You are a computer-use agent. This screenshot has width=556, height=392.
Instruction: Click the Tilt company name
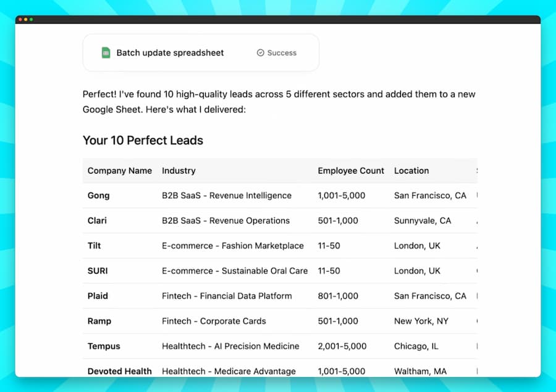94,246
